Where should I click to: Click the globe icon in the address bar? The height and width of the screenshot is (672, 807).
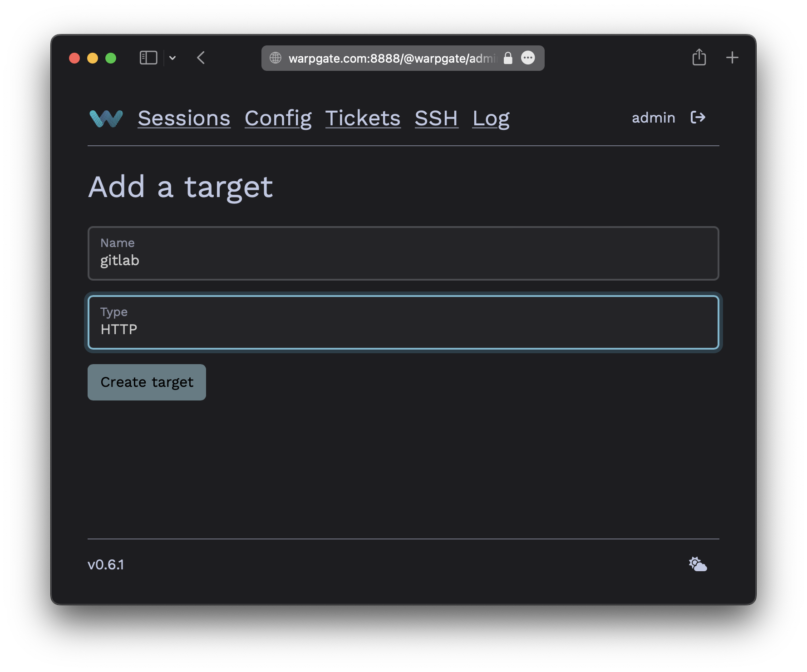[276, 58]
